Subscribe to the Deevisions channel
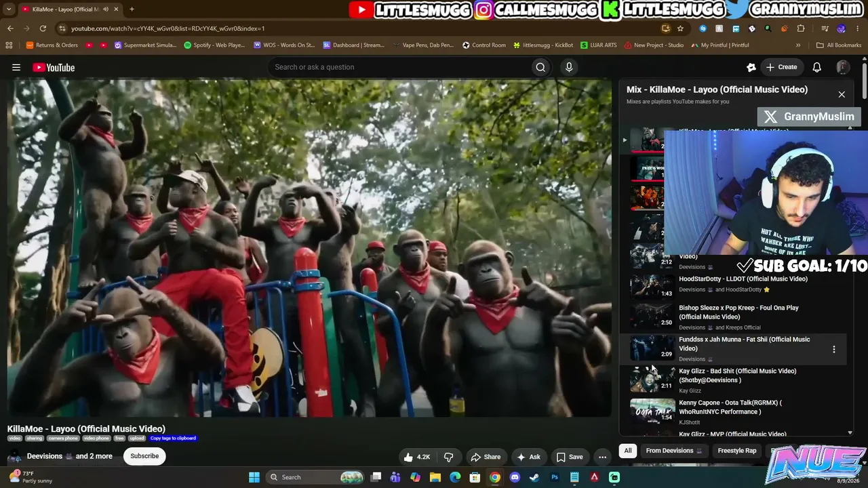Screen dimensions: 868x488 tap(144, 456)
